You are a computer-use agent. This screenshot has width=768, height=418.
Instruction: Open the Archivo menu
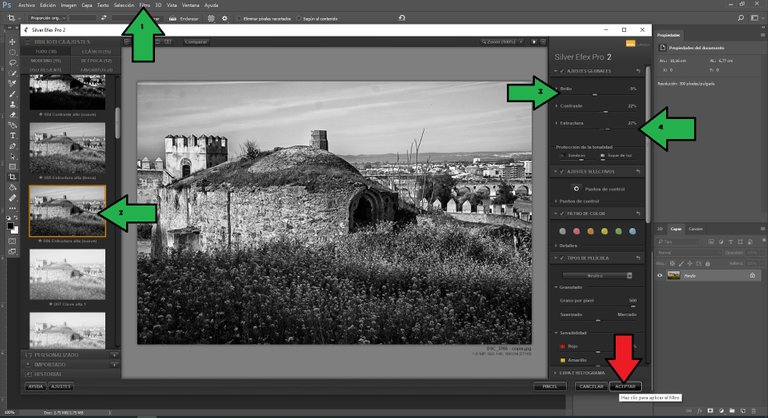26,5
